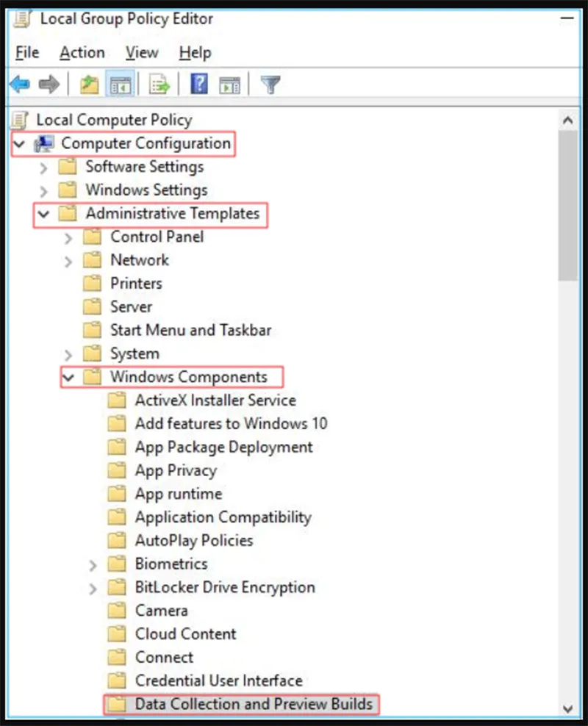Image resolution: width=588 pixels, height=726 pixels.
Task: Expand the Control Panel node
Action: coord(68,238)
